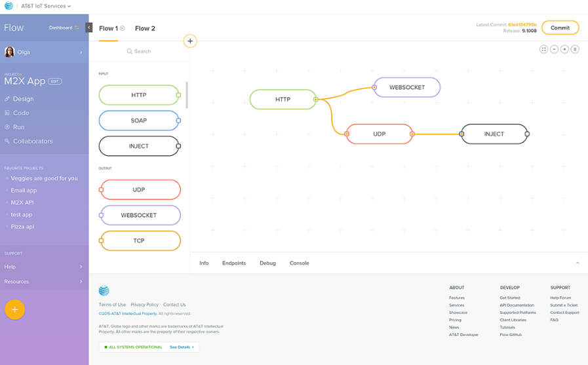
Task: Select the WEBSOCKET node in output palette
Action: pyautogui.click(x=140, y=215)
